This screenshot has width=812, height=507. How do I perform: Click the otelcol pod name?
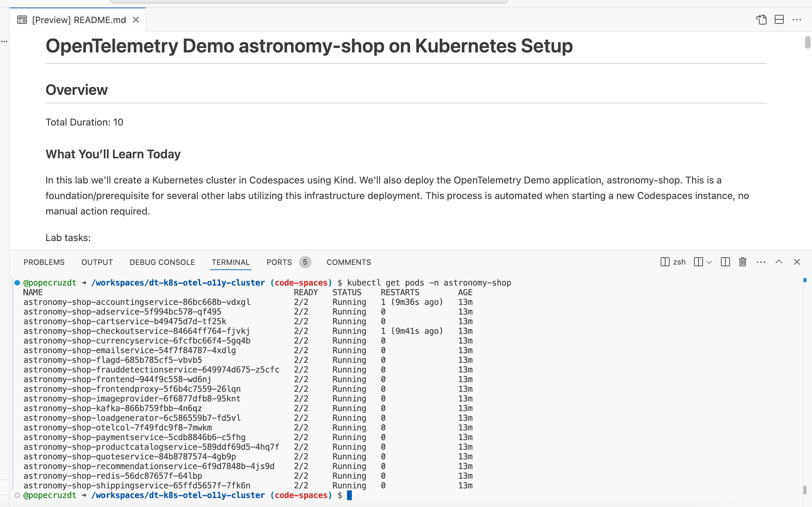point(118,428)
